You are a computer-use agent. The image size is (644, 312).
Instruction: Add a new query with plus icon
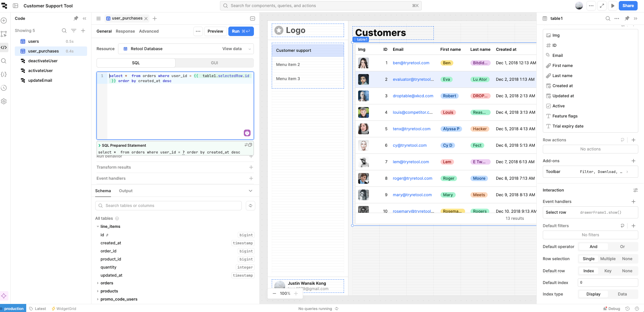tap(83, 31)
